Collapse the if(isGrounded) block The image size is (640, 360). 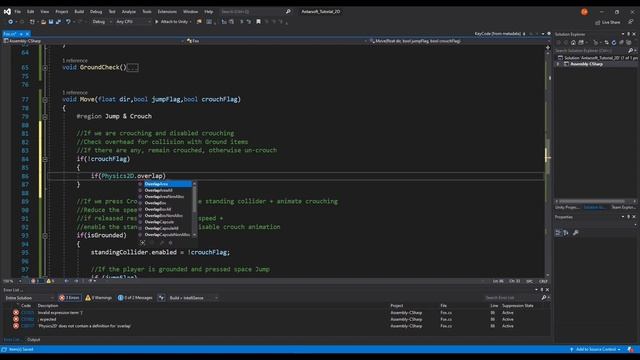[45, 236]
